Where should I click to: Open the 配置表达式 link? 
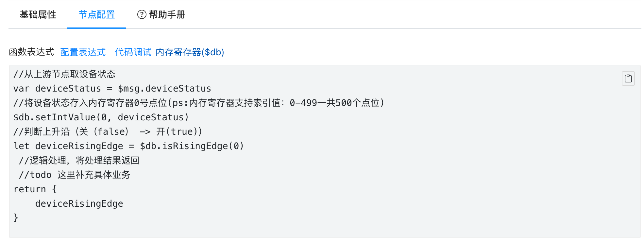(83, 52)
